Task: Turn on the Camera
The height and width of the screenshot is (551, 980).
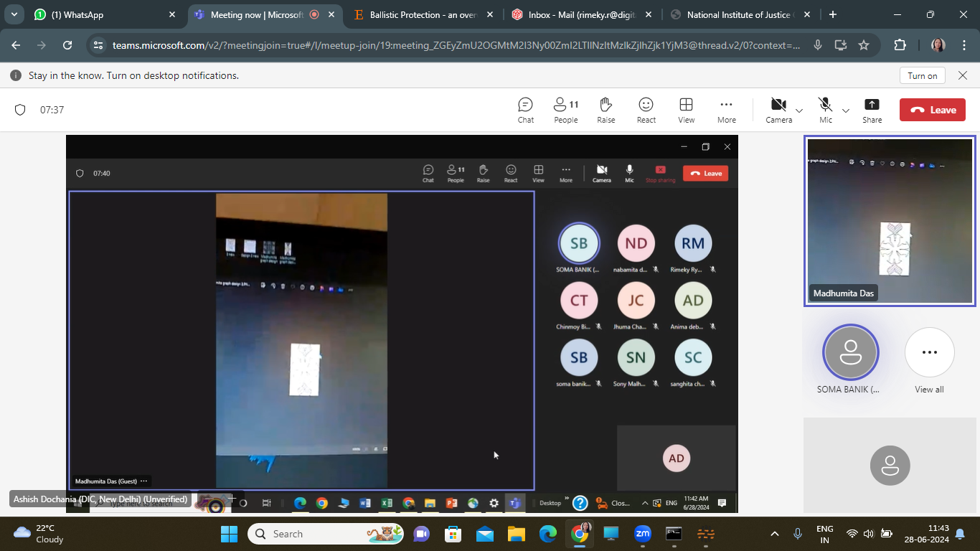Action: (778, 110)
